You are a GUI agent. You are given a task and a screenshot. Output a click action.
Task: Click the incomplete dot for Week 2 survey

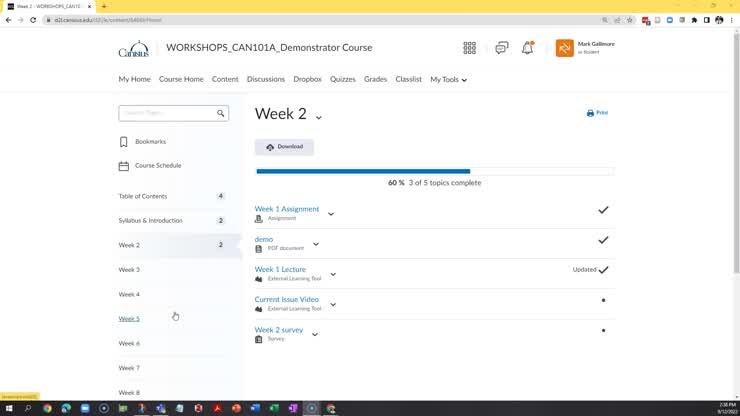click(603, 331)
